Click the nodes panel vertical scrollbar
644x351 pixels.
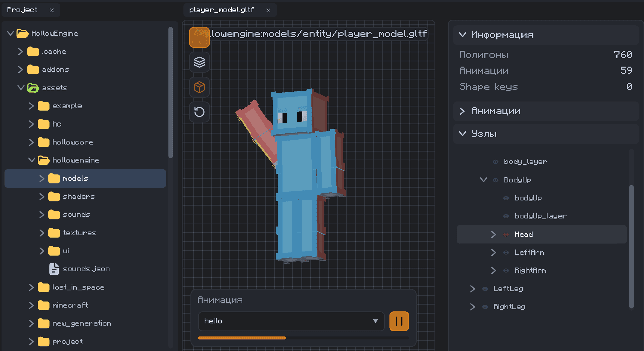pyautogui.click(x=631, y=246)
